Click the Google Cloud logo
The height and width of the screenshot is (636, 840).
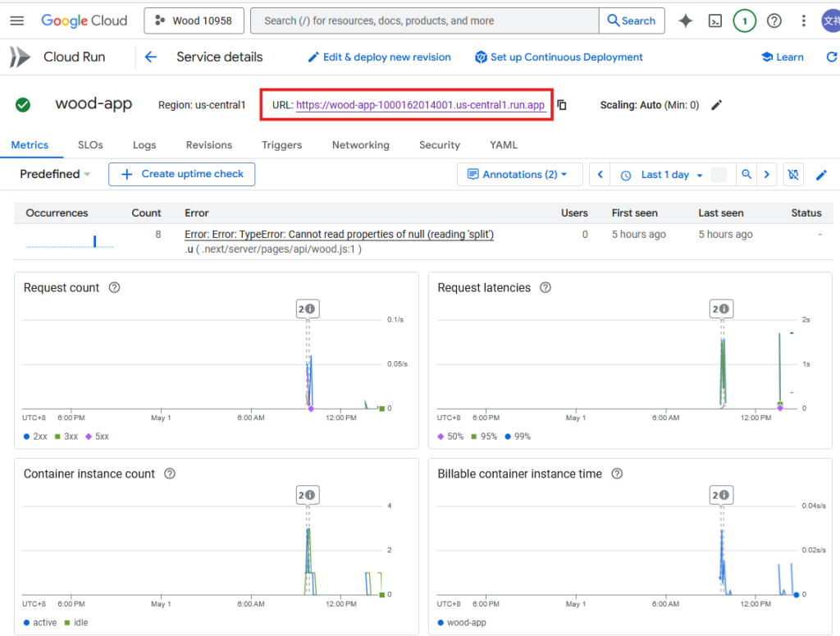tap(84, 21)
